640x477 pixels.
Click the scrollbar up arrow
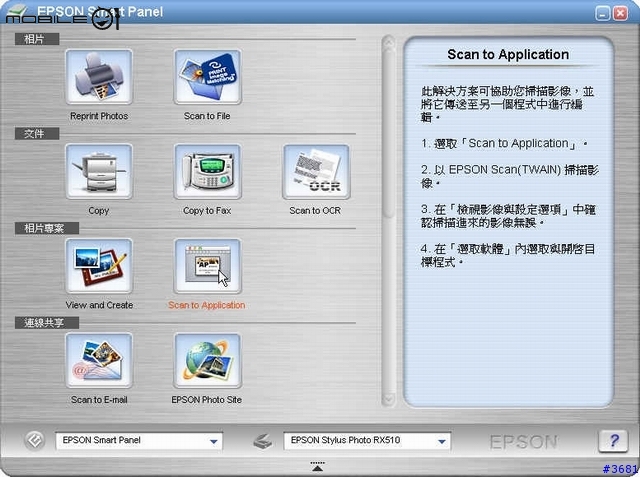(388, 42)
